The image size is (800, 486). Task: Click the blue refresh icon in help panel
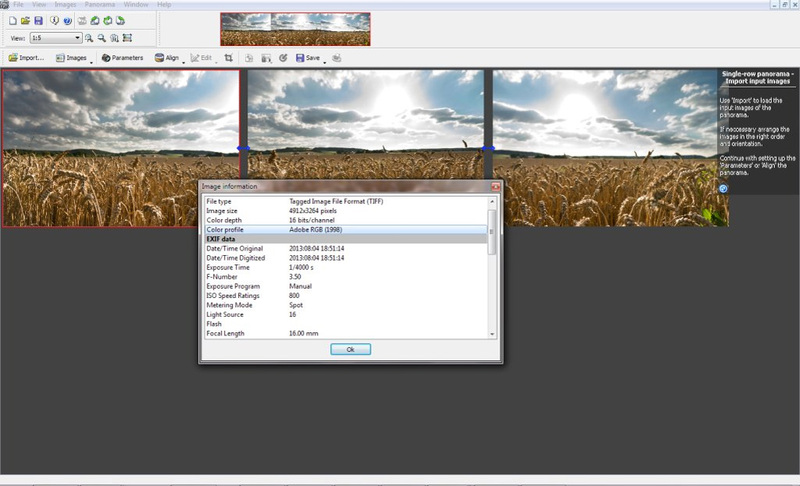[x=724, y=187]
